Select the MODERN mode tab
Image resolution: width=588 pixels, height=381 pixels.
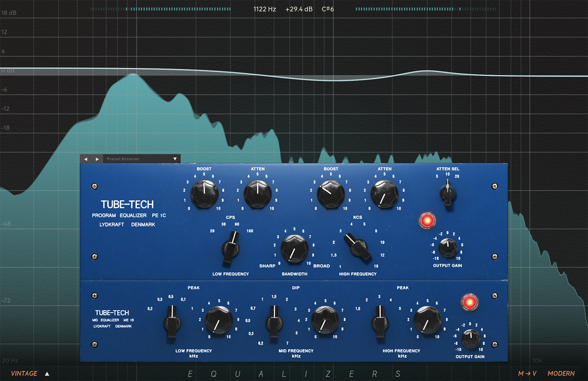coord(561,374)
